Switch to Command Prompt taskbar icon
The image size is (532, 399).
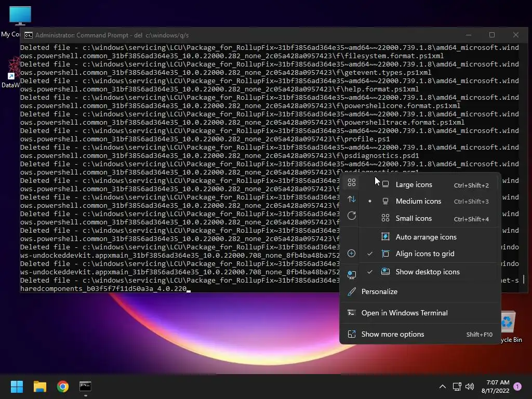click(85, 387)
